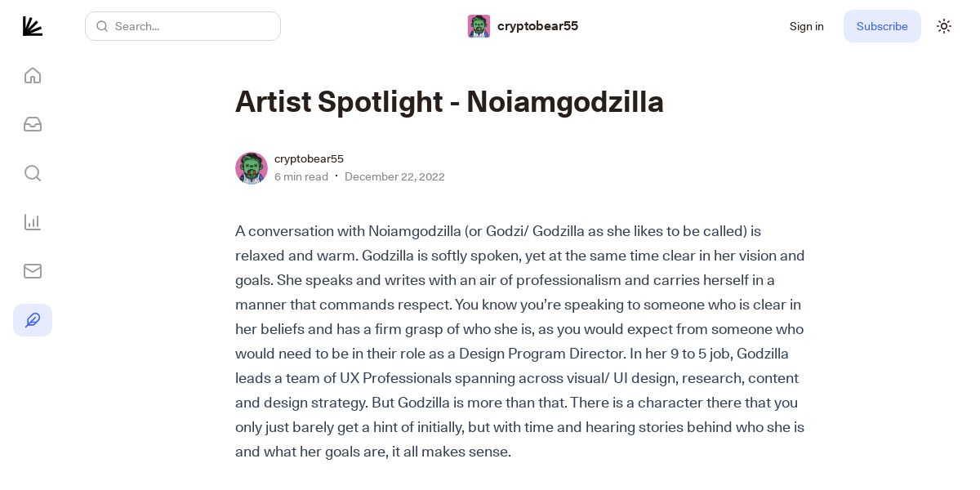Open the envelope mail icon
980x490 pixels.
33,271
